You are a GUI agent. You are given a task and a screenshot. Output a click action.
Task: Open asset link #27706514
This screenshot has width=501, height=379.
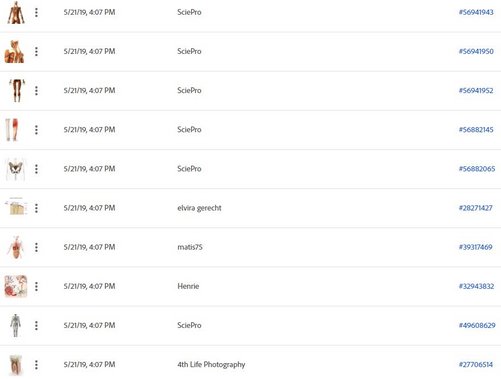(x=476, y=364)
